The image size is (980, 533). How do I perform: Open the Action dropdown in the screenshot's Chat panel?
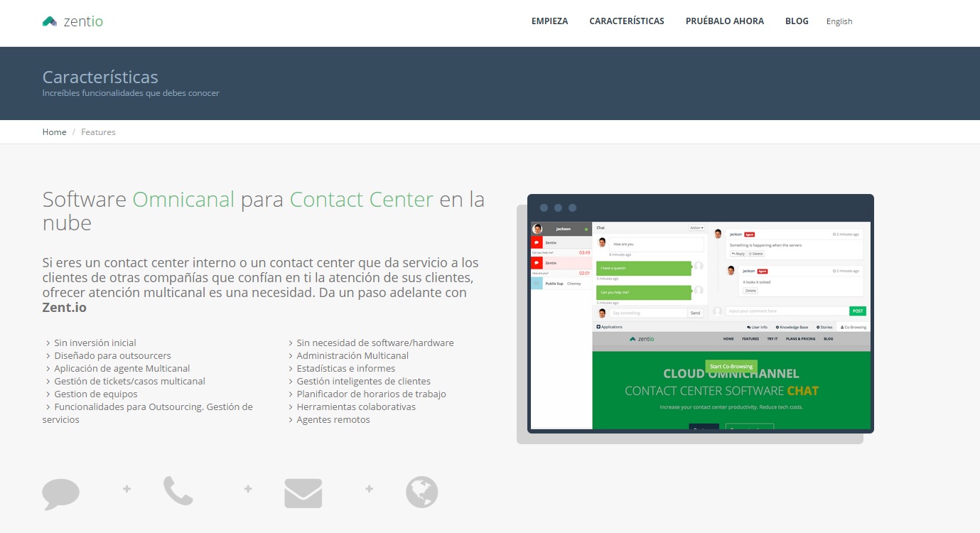pos(696,227)
